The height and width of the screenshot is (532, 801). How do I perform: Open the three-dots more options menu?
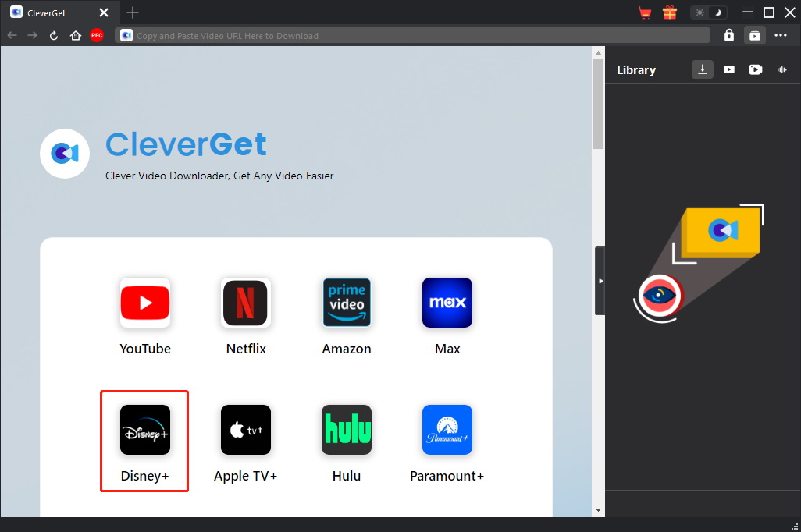pos(781,35)
